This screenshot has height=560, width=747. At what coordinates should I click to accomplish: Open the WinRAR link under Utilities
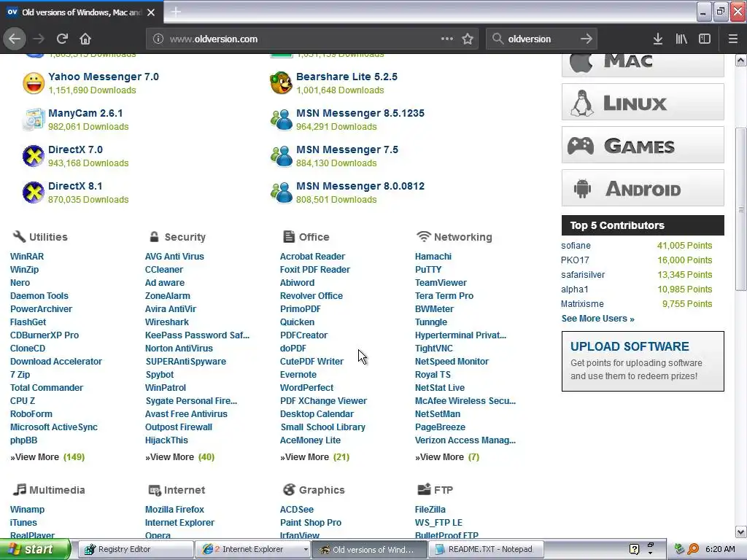click(27, 256)
